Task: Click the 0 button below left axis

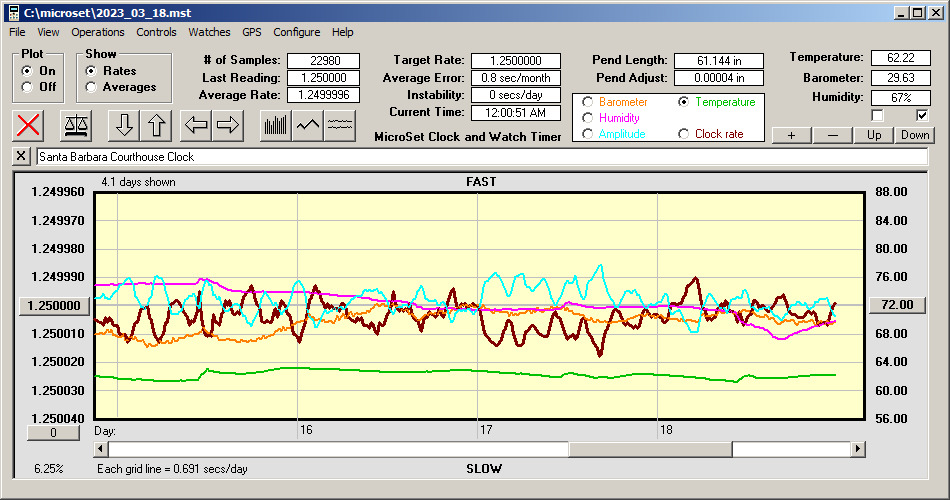Action: click(x=53, y=433)
